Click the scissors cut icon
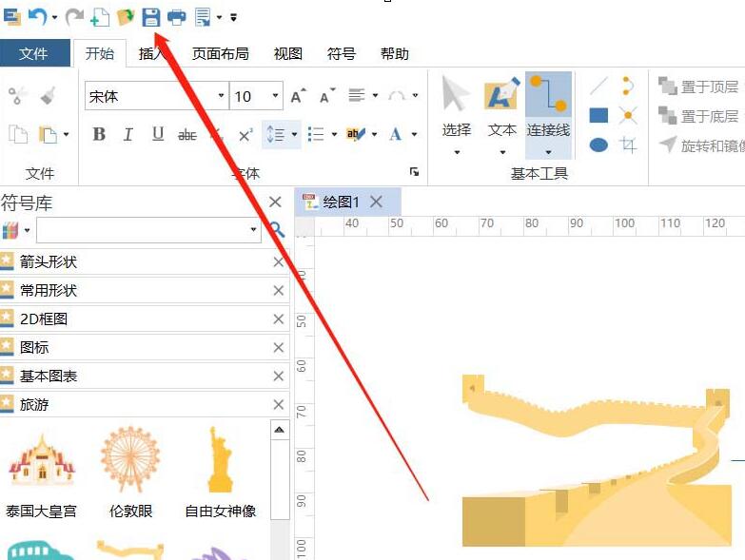Screen dimensions: 745x560 tap(17, 96)
